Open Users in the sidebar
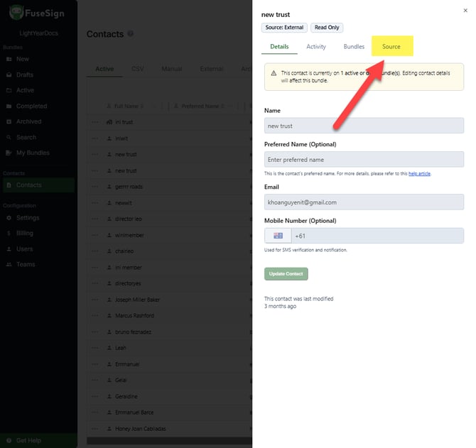 (x=24, y=249)
